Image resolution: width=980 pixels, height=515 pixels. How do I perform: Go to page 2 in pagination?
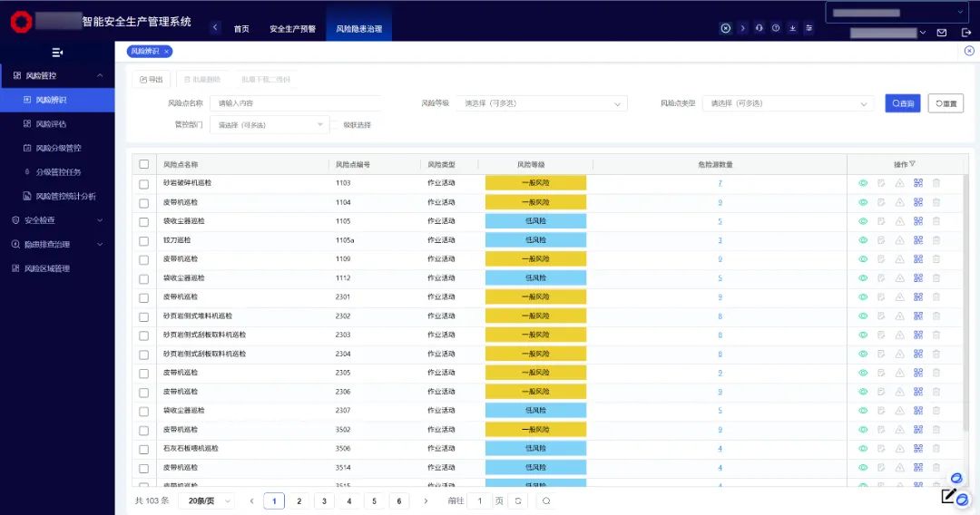coord(299,500)
